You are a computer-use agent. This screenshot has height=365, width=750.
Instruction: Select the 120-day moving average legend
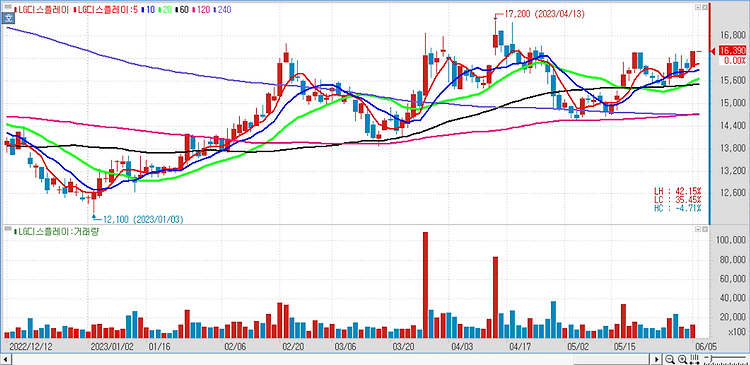(x=201, y=9)
